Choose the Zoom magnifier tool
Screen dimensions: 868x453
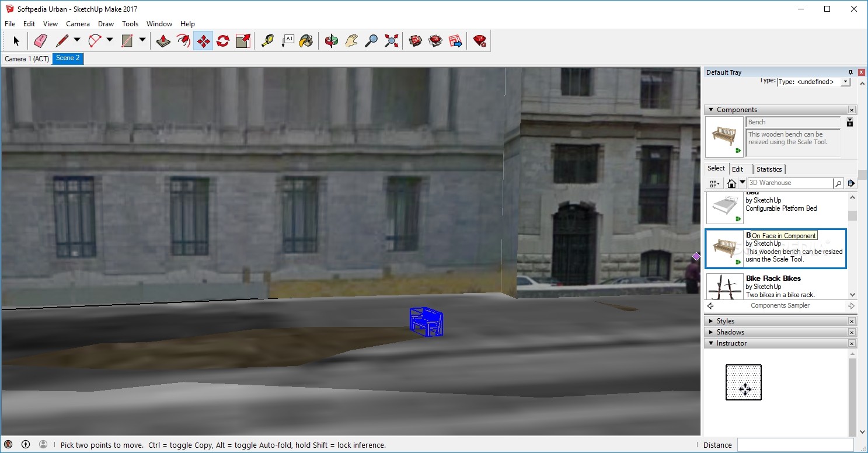(371, 41)
